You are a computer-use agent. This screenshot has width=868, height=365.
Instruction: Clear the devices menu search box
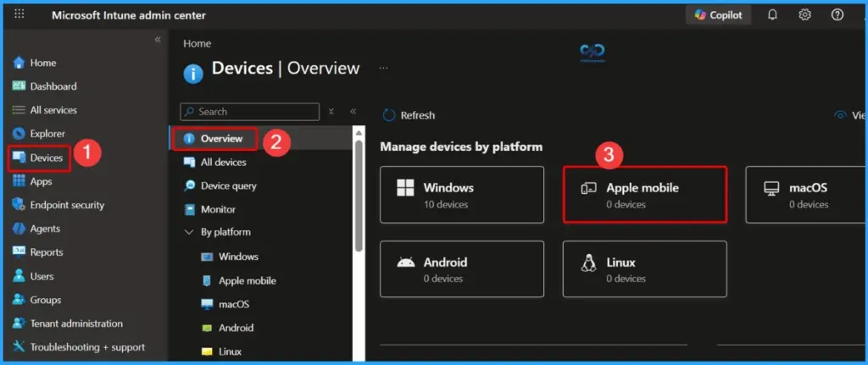331,112
